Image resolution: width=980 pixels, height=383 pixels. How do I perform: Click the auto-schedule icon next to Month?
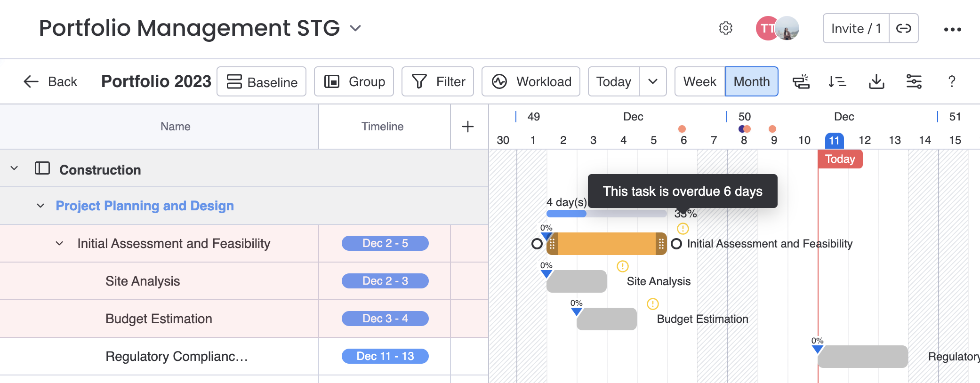tap(801, 81)
